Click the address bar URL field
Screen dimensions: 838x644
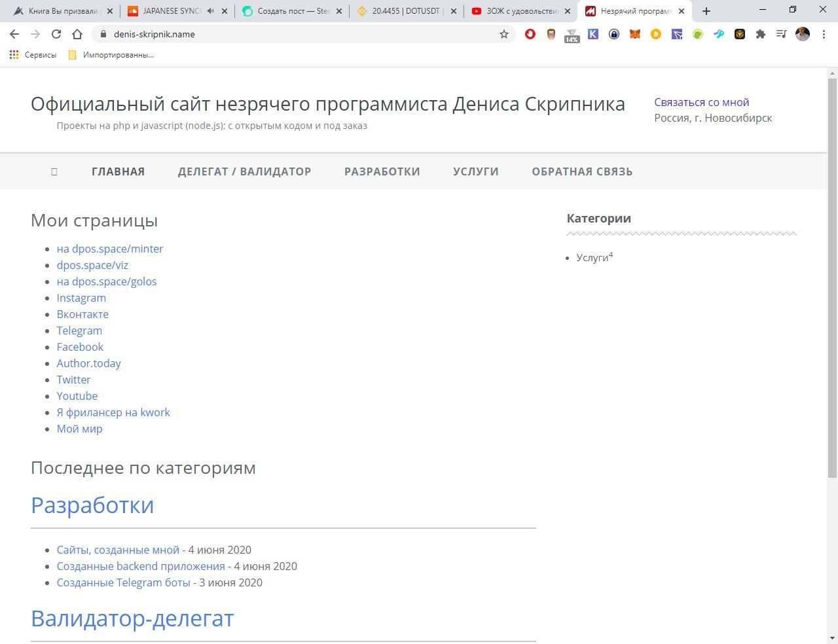coord(295,34)
